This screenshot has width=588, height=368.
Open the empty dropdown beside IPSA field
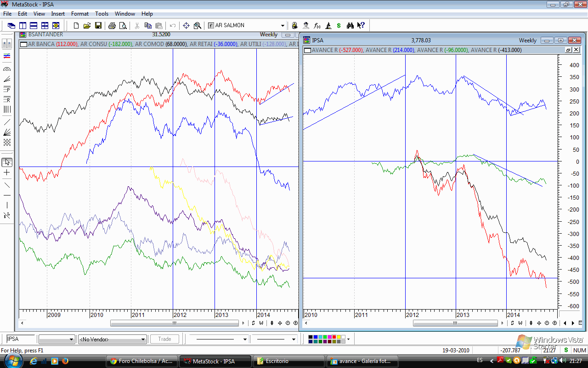point(57,339)
